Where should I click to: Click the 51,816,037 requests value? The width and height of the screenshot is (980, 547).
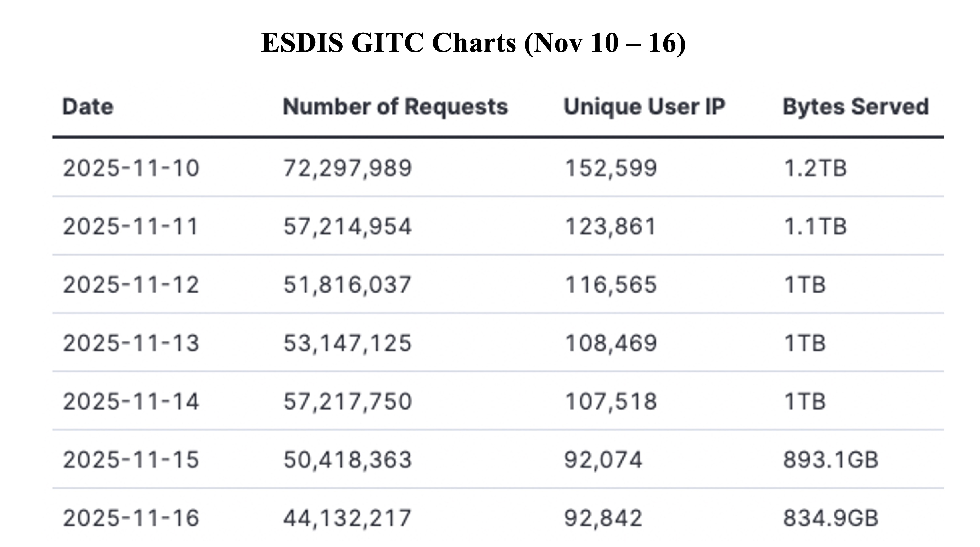click(x=347, y=285)
